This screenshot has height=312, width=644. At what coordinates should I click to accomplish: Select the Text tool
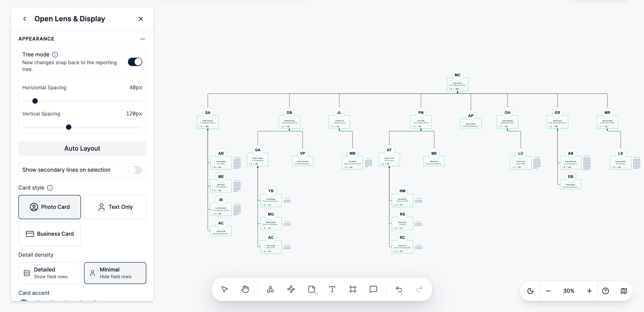(332, 289)
